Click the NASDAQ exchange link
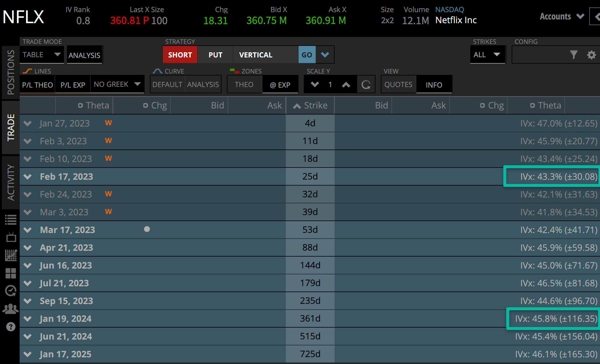This screenshot has width=600, height=364. [x=450, y=9]
